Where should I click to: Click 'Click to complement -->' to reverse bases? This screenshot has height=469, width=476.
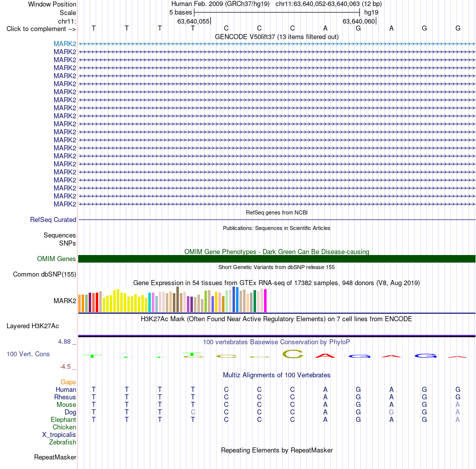pyautogui.click(x=41, y=29)
